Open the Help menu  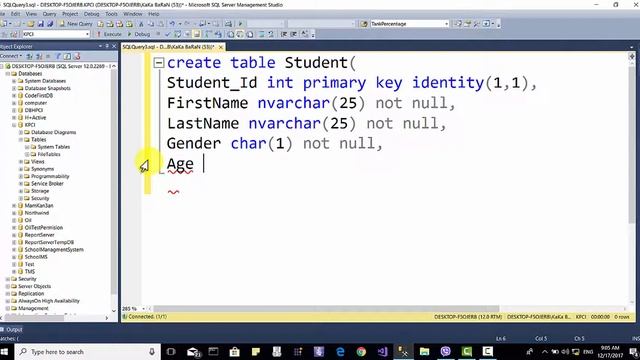(x=153, y=14)
